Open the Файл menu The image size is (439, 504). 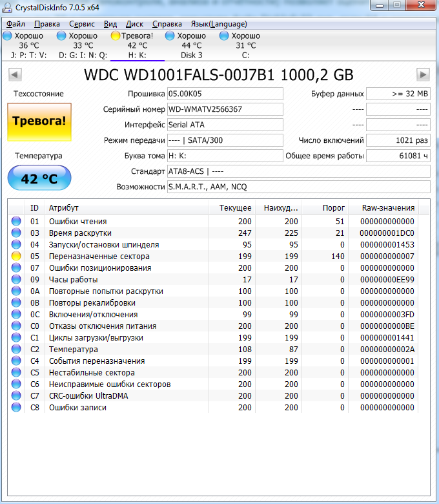[x=15, y=24]
